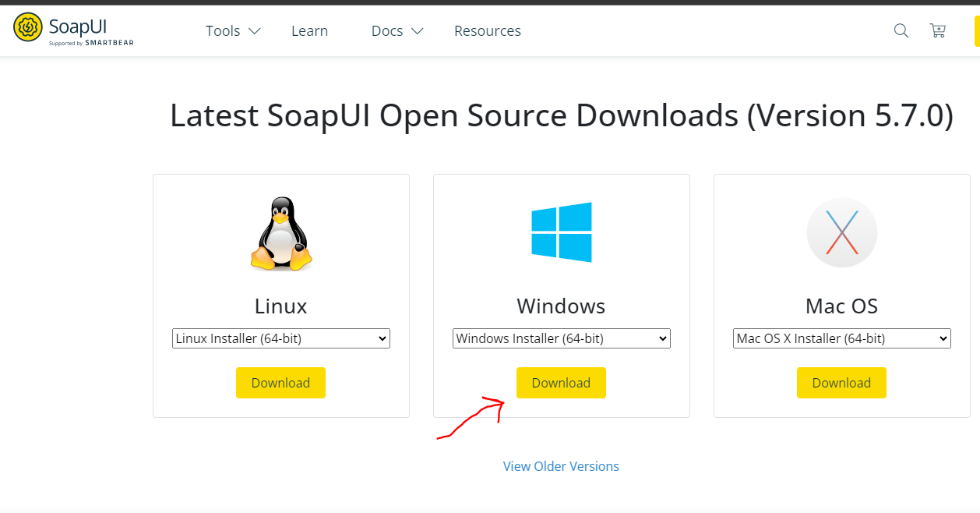
Task: Click the Windows logo icon
Action: [x=562, y=232]
